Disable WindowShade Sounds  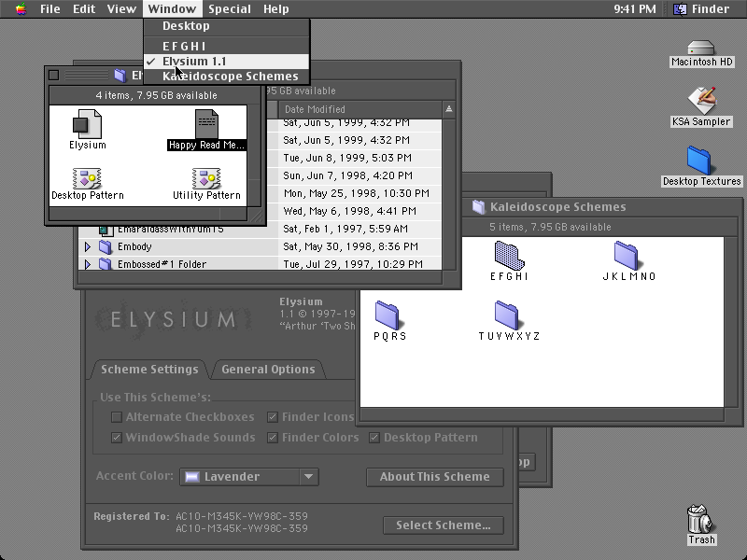[117, 438]
